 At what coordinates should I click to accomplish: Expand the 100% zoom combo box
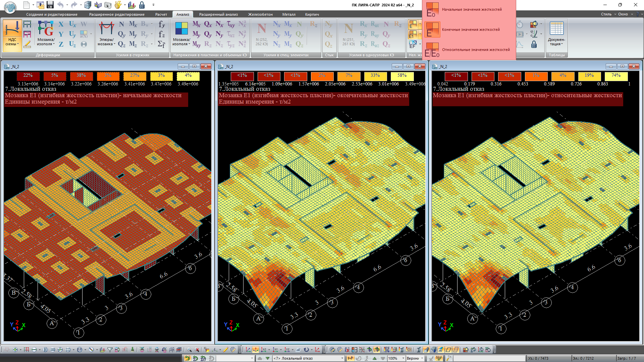click(403, 358)
